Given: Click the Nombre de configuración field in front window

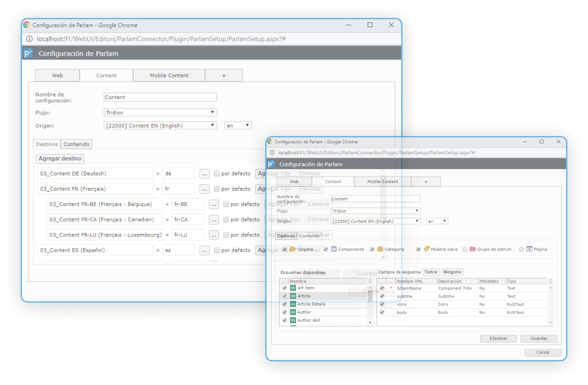Looking at the screenshot, I should coord(376,199).
